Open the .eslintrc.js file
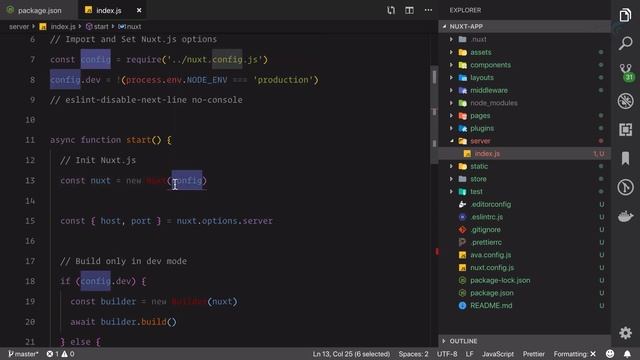 tap(524, 217)
